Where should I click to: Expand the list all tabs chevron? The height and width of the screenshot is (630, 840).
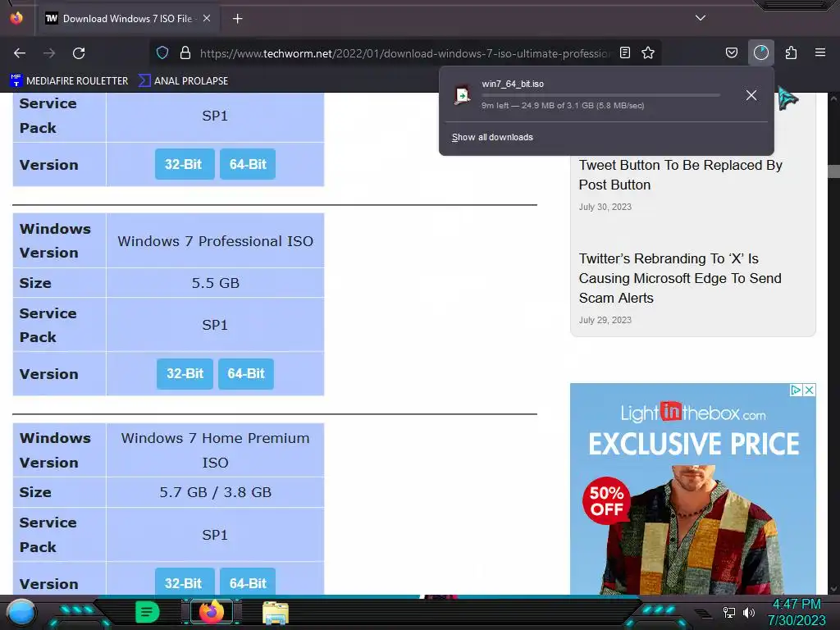tap(701, 18)
